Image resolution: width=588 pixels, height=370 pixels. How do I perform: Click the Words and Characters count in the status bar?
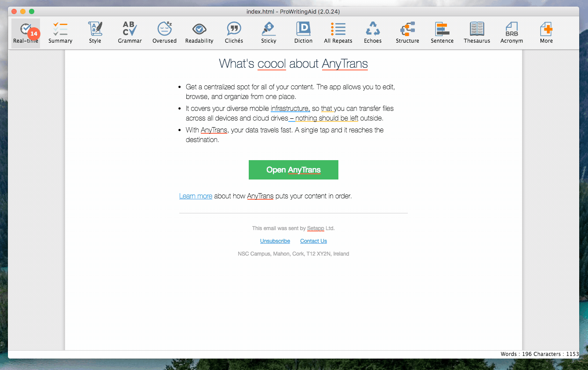point(539,354)
